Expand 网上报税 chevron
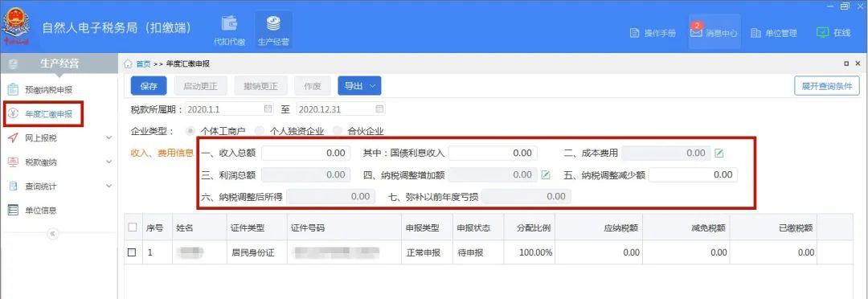The height and width of the screenshot is (299, 868). [x=109, y=138]
